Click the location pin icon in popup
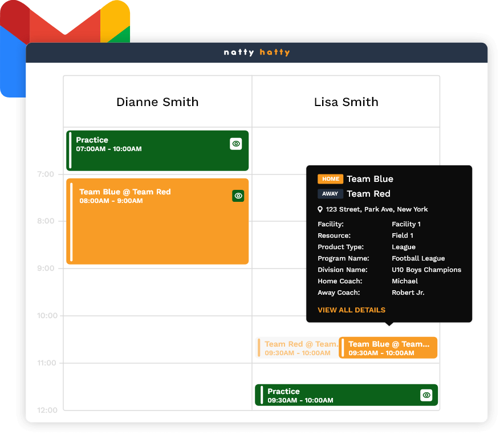This screenshot has width=504, height=439. coord(320,209)
